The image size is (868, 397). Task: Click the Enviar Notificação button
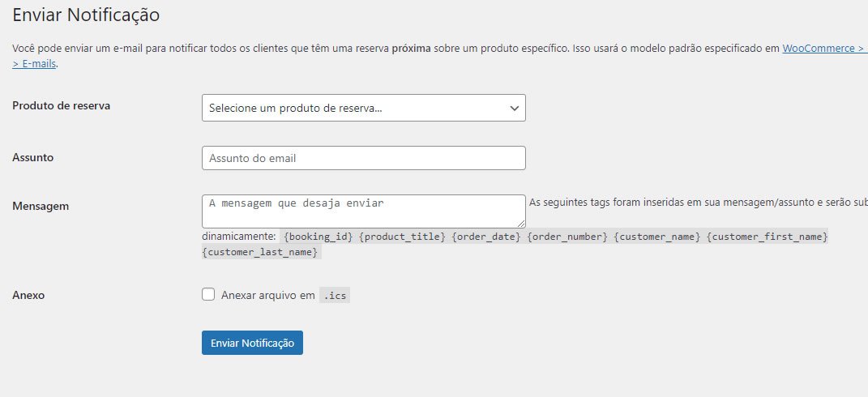pyautogui.click(x=252, y=343)
